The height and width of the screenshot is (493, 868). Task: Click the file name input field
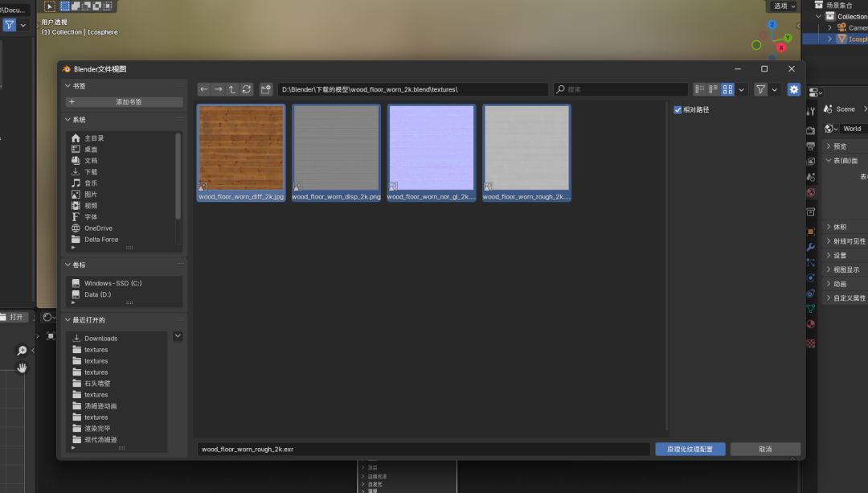[423, 449]
